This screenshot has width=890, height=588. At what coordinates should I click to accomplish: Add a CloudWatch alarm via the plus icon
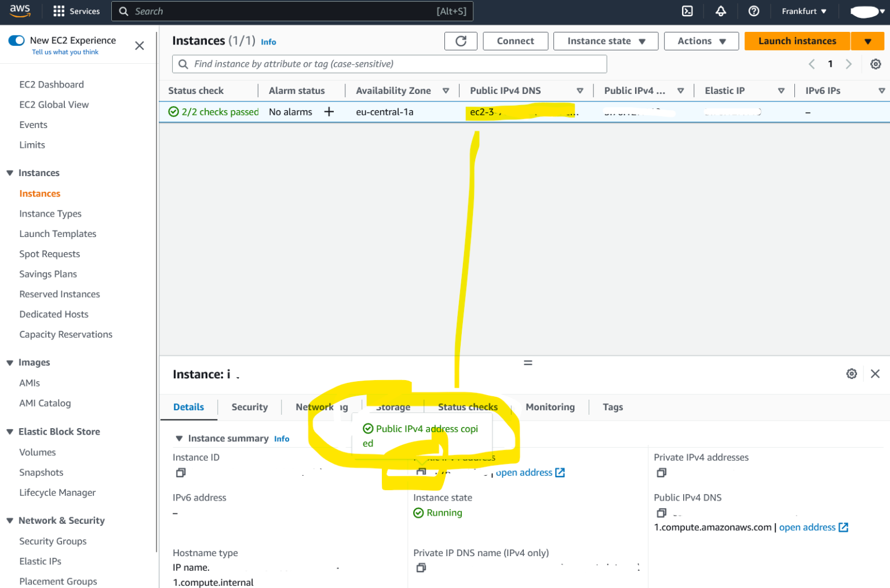[x=329, y=111]
